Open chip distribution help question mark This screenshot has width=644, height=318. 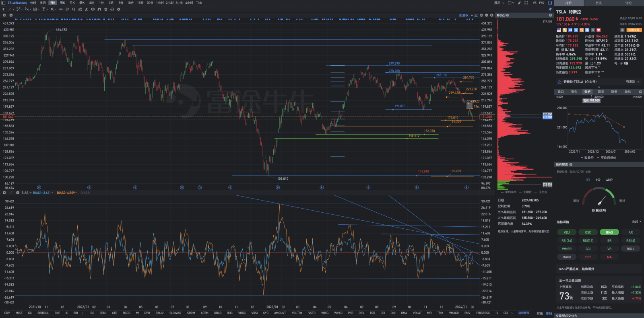pyautogui.click(x=551, y=15)
